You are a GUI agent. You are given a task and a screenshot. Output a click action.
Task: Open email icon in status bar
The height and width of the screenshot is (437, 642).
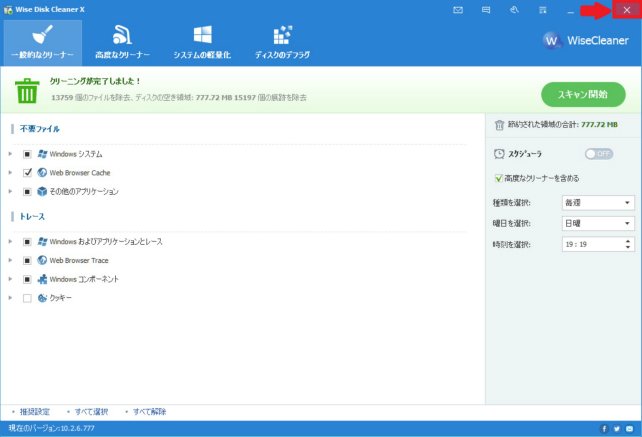(x=629, y=429)
